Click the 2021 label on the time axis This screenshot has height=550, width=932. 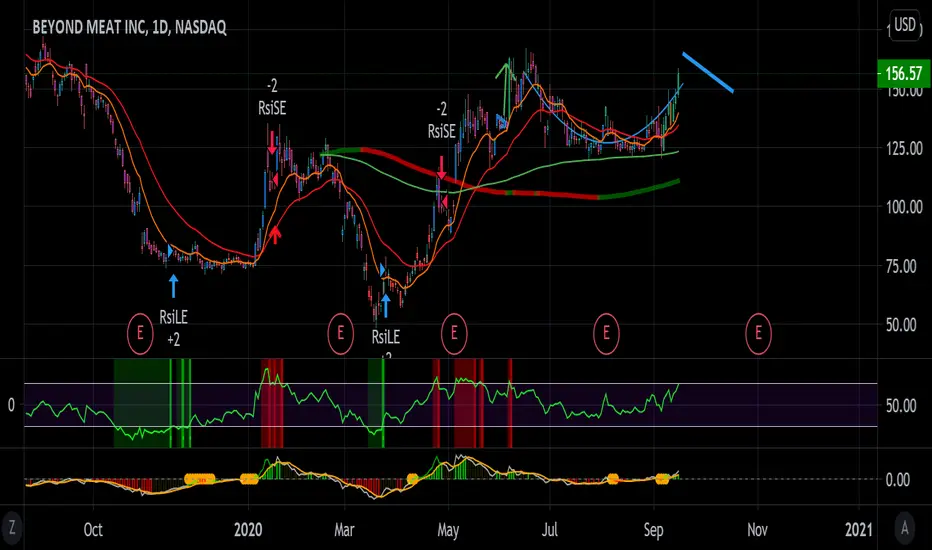859,529
